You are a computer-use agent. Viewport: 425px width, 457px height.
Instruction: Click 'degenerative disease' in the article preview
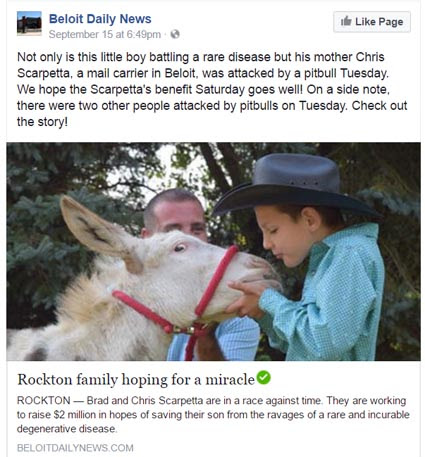(x=67, y=429)
